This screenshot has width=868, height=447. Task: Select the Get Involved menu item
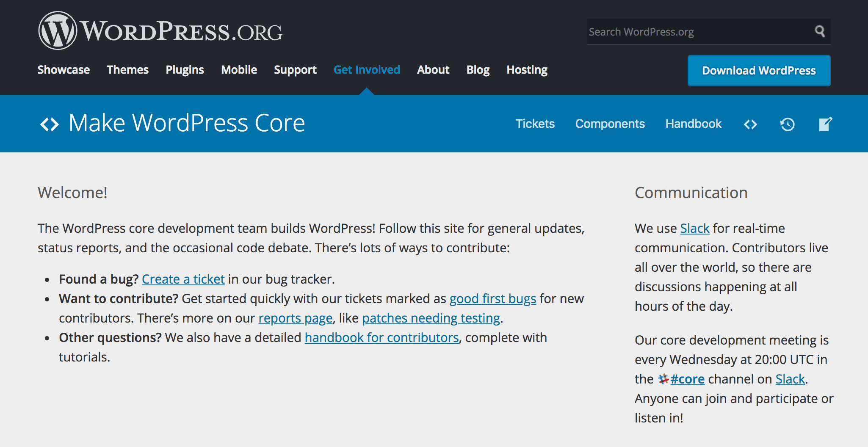pos(367,70)
